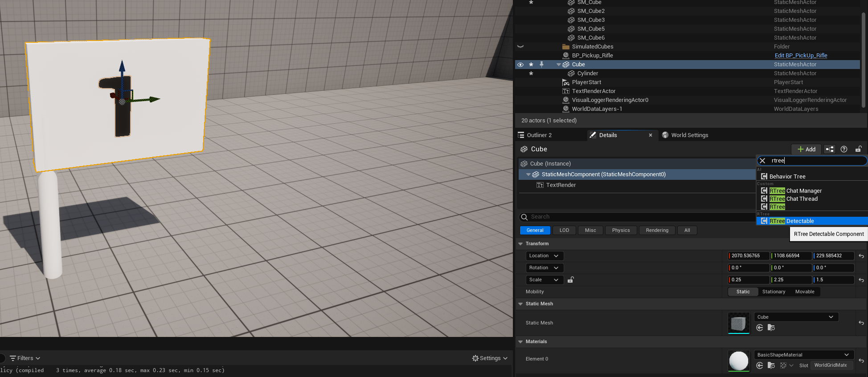Screen dimensions: 868x377
Task: Click the Add component button
Action: tap(807, 149)
